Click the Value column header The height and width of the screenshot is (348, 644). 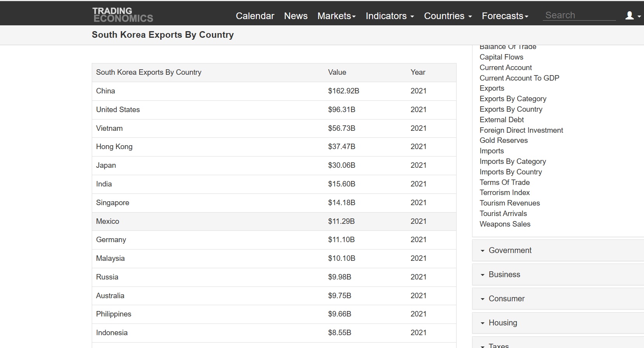337,72
